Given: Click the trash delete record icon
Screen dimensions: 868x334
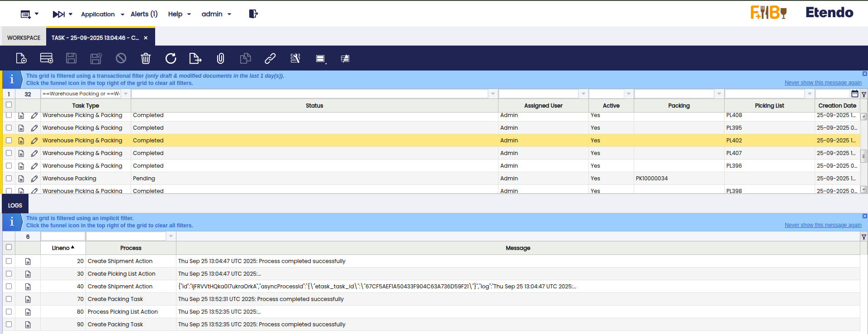Looking at the screenshot, I should coord(146,58).
